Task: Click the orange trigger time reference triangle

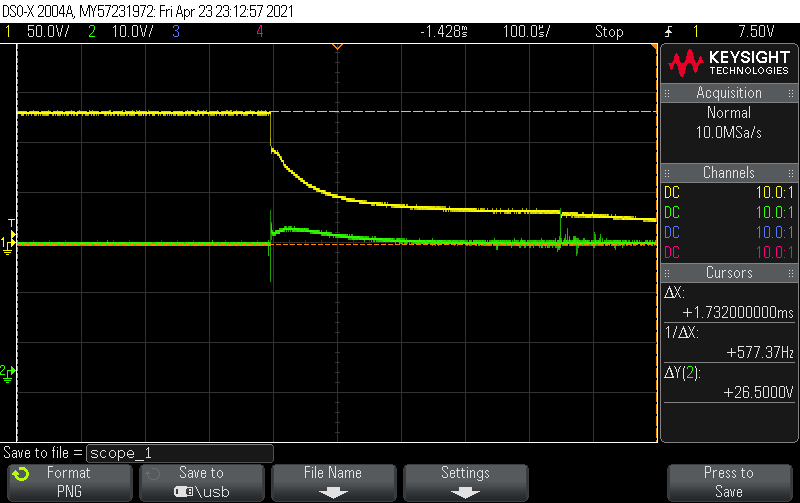Action: (337, 47)
